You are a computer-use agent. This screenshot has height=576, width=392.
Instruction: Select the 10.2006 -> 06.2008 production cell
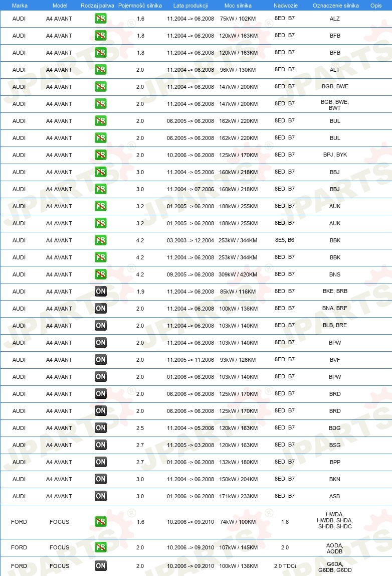click(190, 155)
